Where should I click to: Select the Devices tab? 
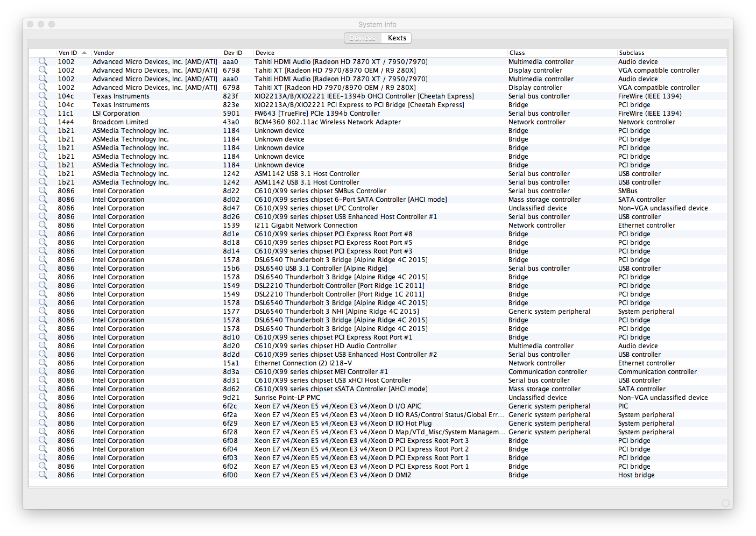362,38
